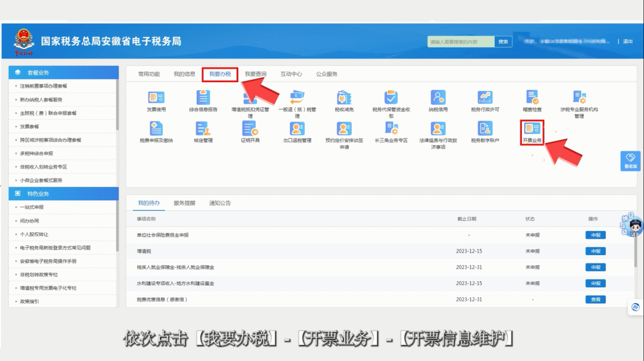The height and width of the screenshot is (361, 644).
Task: Open the 综合信息报告 icon
Action: pyautogui.click(x=203, y=98)
